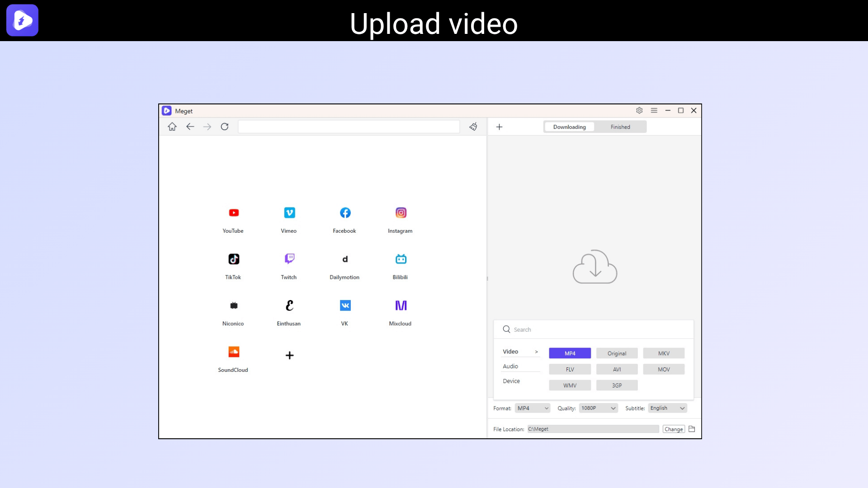The width and height of the screenshot is (868, 488).
Task: Select the Audio format category
Action: pos(521,366)
